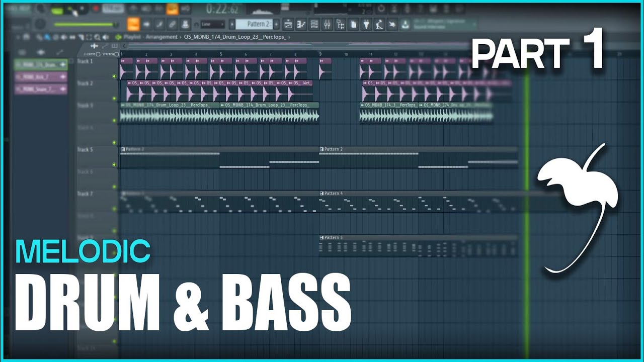Viewport: 644px width, 362px height.
Task: Click the project picker documents icon
Action: coord(353,24)
